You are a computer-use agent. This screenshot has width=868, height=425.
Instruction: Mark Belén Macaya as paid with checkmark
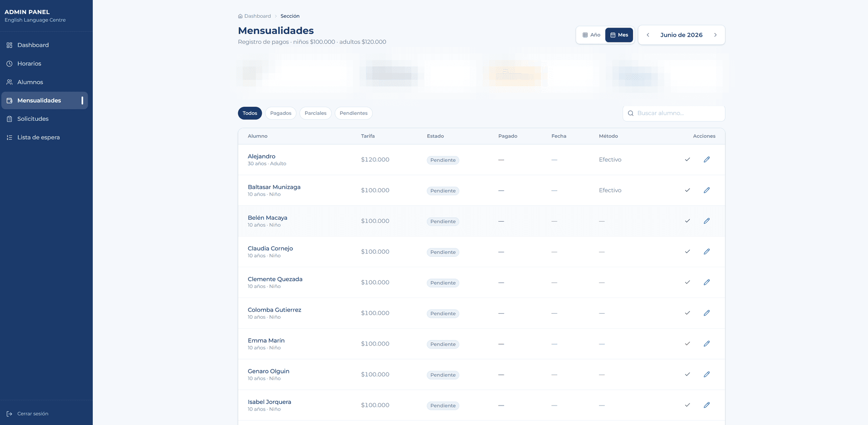[687, 221]
